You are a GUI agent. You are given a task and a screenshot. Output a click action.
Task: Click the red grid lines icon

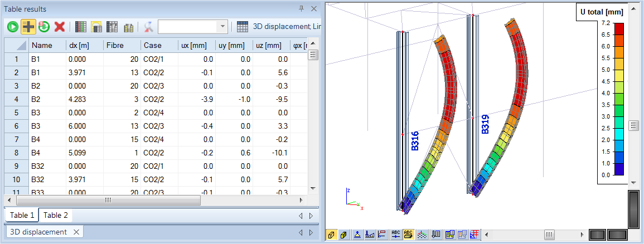point(474,235)
